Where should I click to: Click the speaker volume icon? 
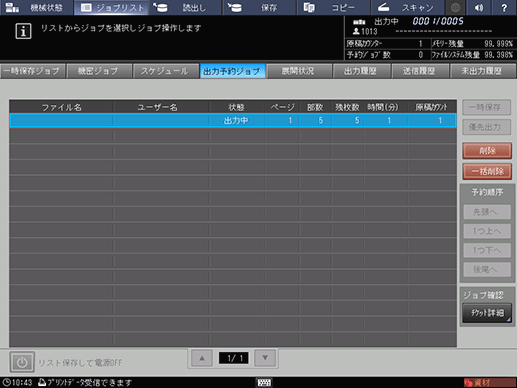pyautogui.click(x=479, y=7)
